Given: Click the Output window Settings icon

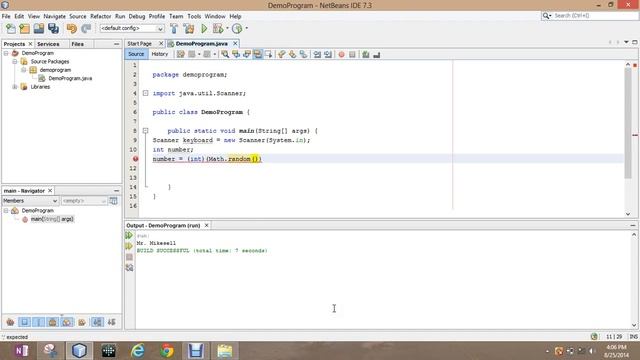Looking at the screenshot, I should (129, 268).
